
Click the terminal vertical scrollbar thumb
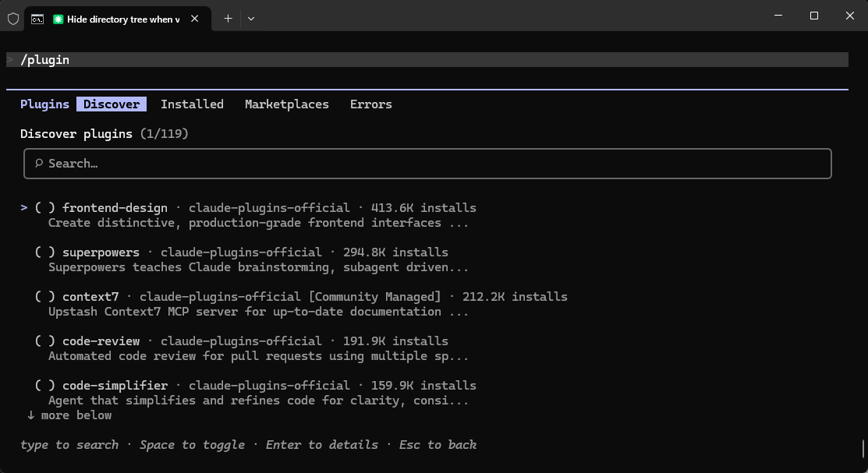[x=863, y=449]
